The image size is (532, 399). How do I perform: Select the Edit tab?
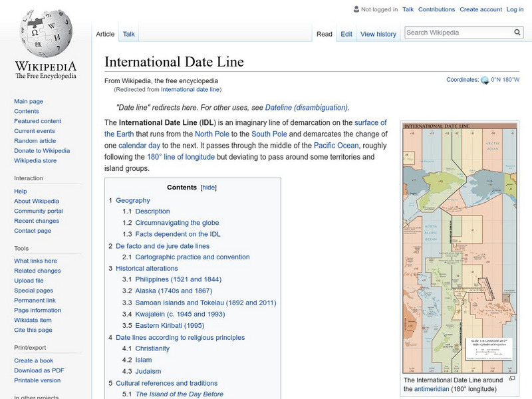click(346, 34)
